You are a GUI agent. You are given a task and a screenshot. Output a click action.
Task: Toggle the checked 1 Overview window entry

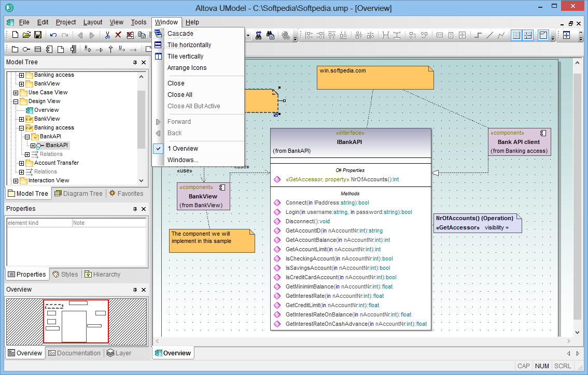point(199,149)
